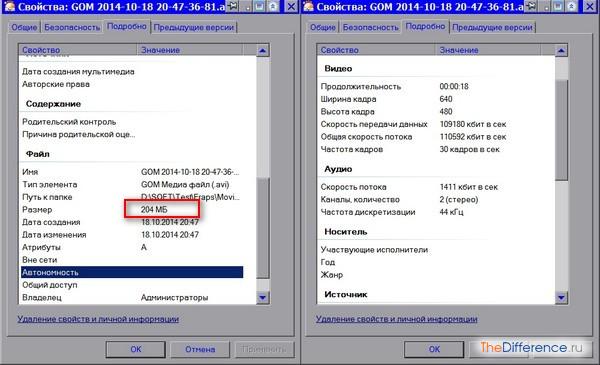The image size is (600, 365).
Task: Open the Общие tab in left window
Action: coord(24,28)
